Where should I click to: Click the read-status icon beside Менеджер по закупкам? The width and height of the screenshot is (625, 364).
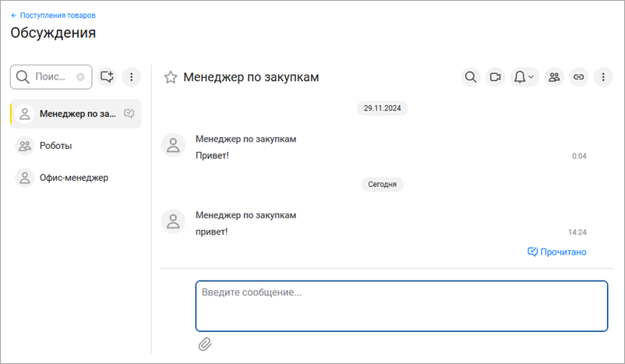coord(130,114)
